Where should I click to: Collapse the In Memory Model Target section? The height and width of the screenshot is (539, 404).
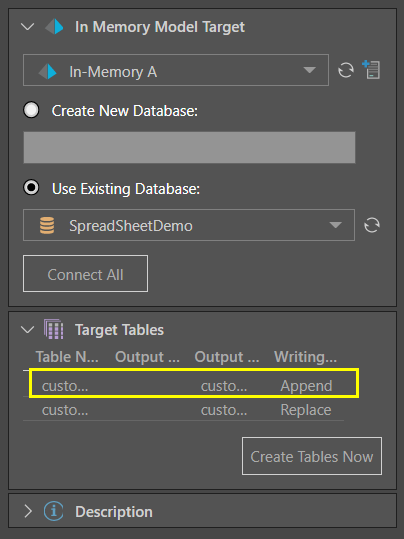28,26
